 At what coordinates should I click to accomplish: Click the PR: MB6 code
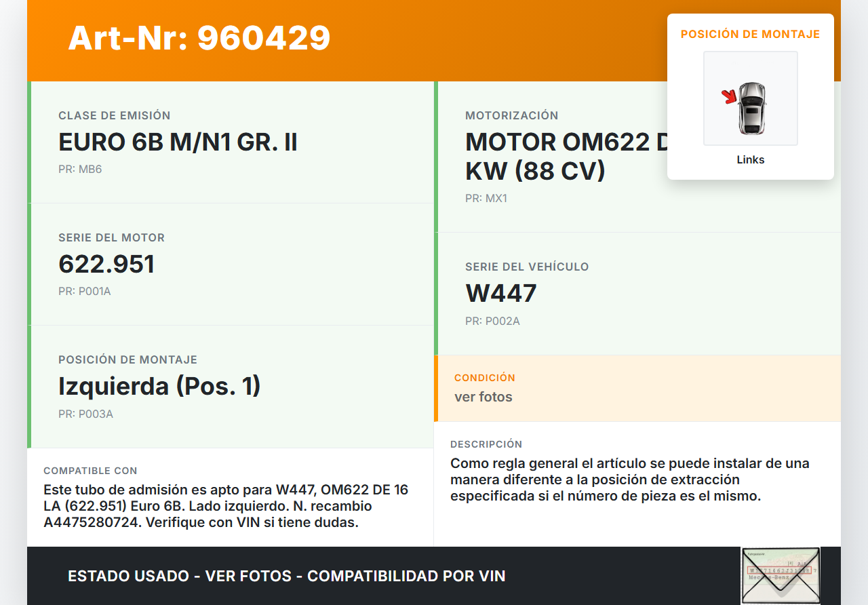click(80, 169)
